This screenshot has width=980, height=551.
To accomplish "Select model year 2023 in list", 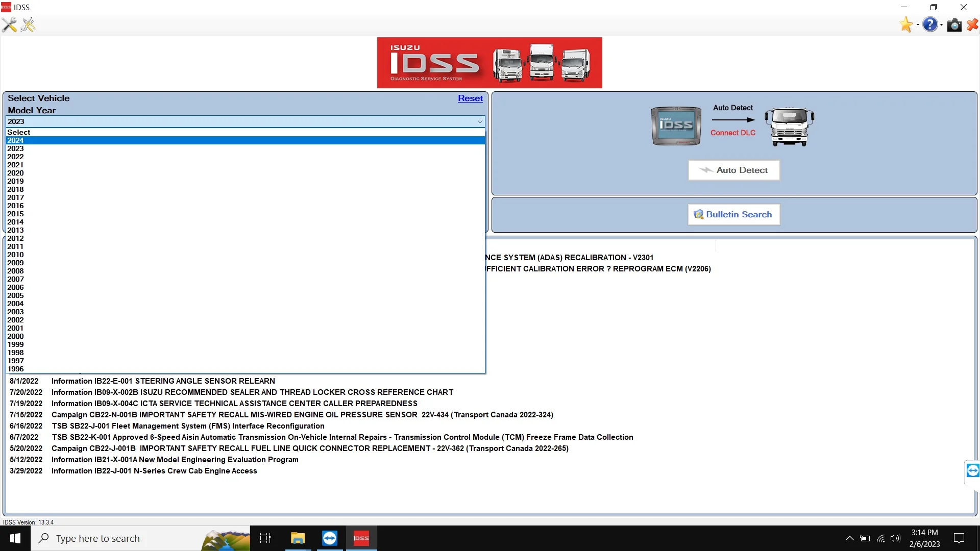I will tap(245, 148).
